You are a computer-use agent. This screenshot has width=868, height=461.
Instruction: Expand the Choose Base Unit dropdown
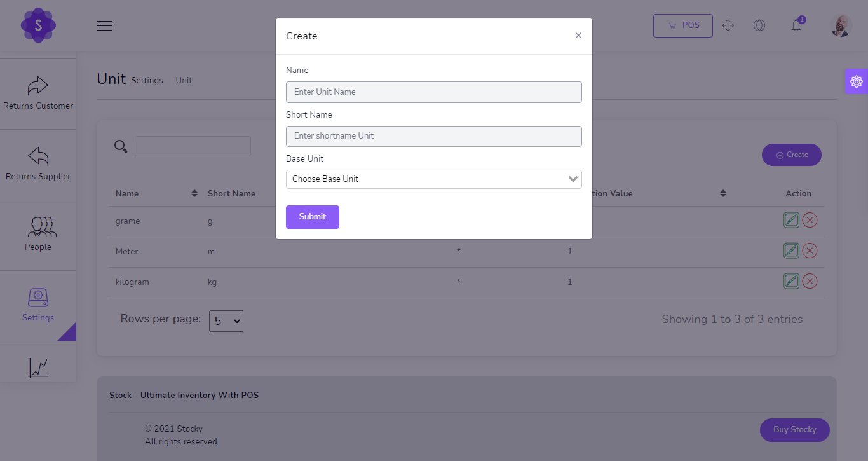click(x=433, y=179)
